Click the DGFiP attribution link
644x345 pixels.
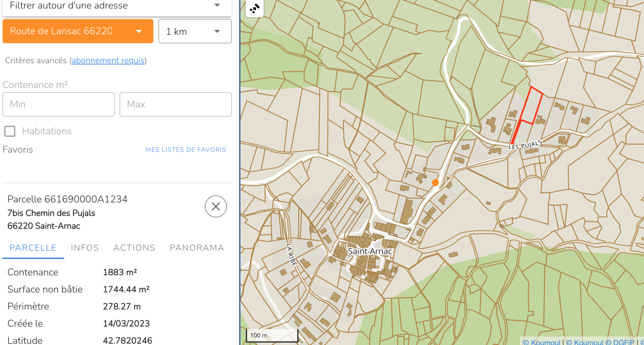[624, 342]
